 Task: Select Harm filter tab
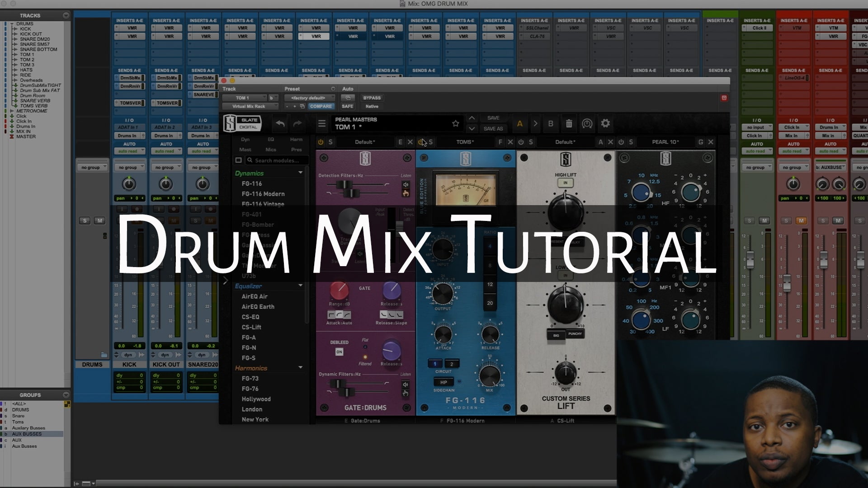coord(296,139)
